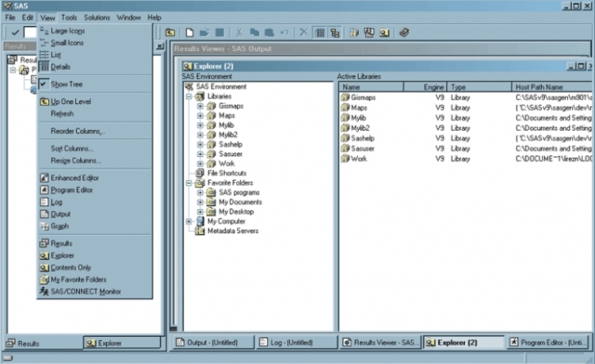595x364 pixels.
Task: Click the New document toolbar icon
Action: (x=190, y=32)
